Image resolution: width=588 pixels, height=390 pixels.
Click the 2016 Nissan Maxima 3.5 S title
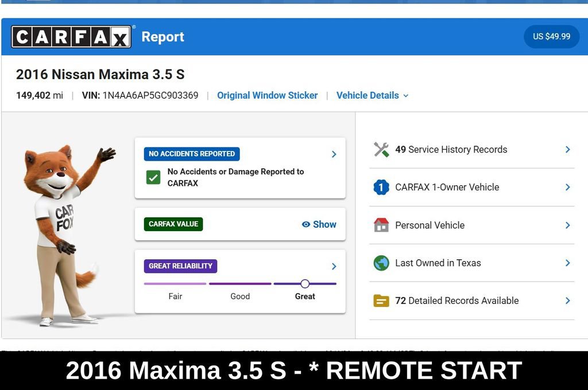(100, 74)
